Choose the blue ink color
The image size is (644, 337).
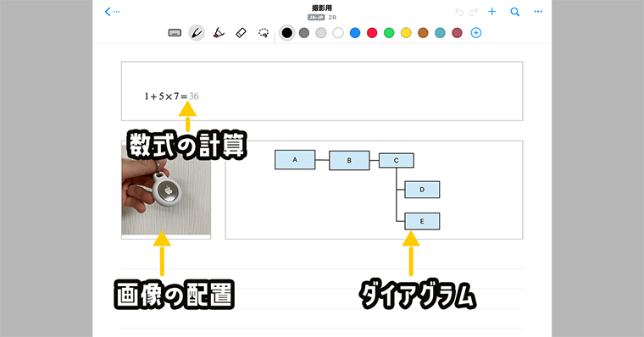355,33
